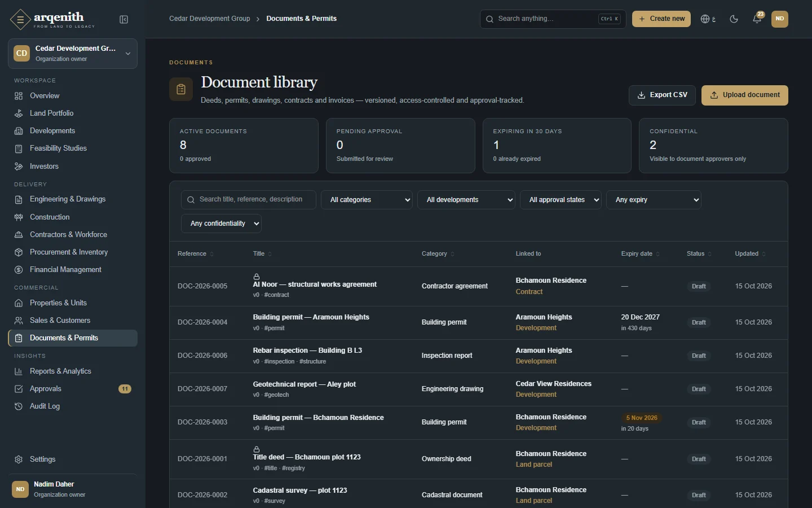This screenshot has width=812, height=508.
Task: Open the All categories dropdown
Action: click(367, 200)
